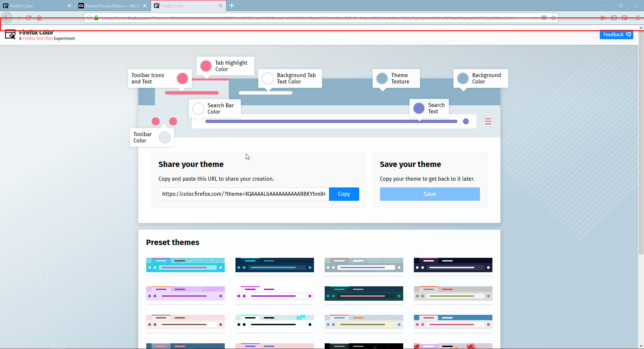The image size is (644, 349).
Task: Select the third tab, Firefox Color
Action: pyautogui.click(x=188, y=6)
